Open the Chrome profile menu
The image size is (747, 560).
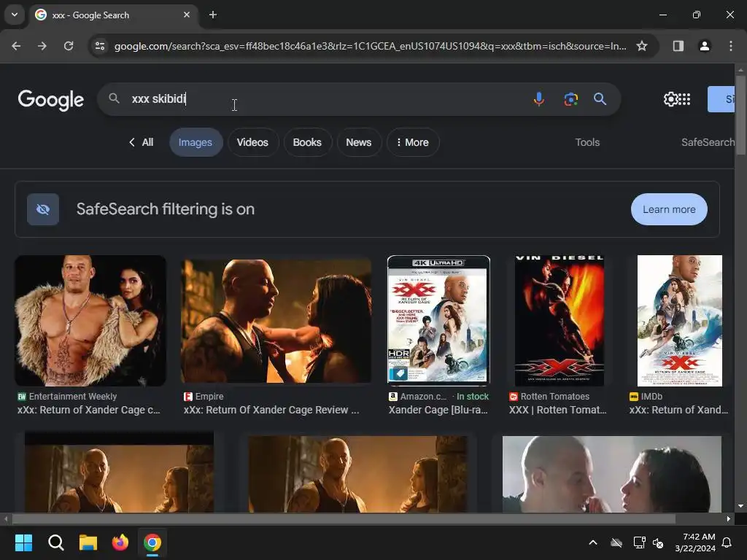pos(704,46)
